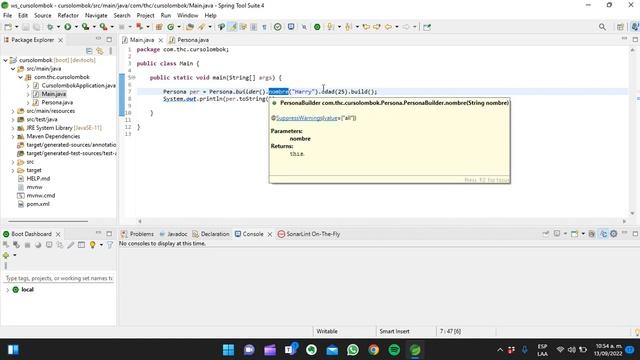Click the Last Edit Location arrow icon

point(366,27)
